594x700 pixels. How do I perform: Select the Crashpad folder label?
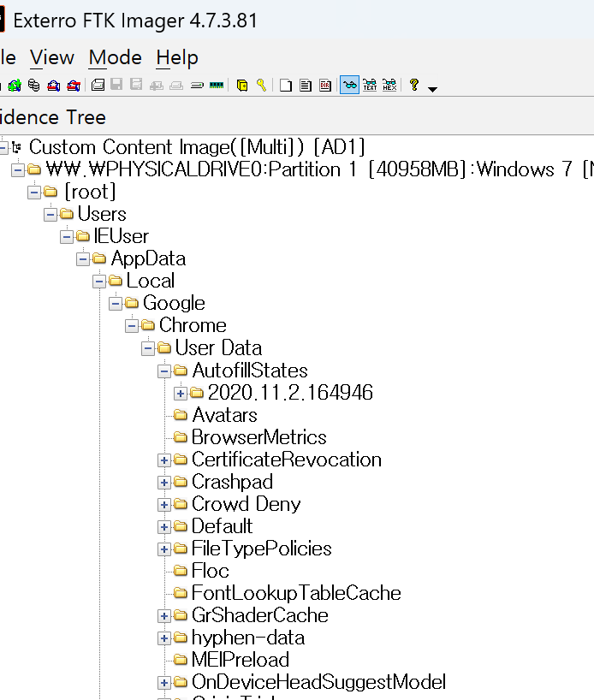point(232,482)
